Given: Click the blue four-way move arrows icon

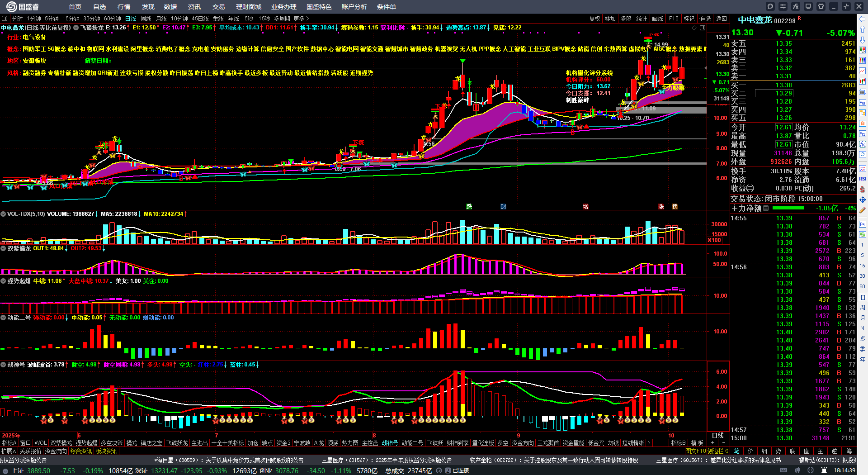Looking at the screenshot, I should [x=863, y=199].
